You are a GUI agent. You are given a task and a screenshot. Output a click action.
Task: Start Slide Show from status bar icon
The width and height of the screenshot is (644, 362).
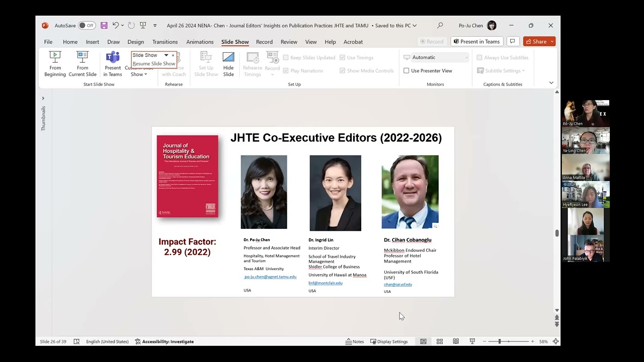(472, 341)
